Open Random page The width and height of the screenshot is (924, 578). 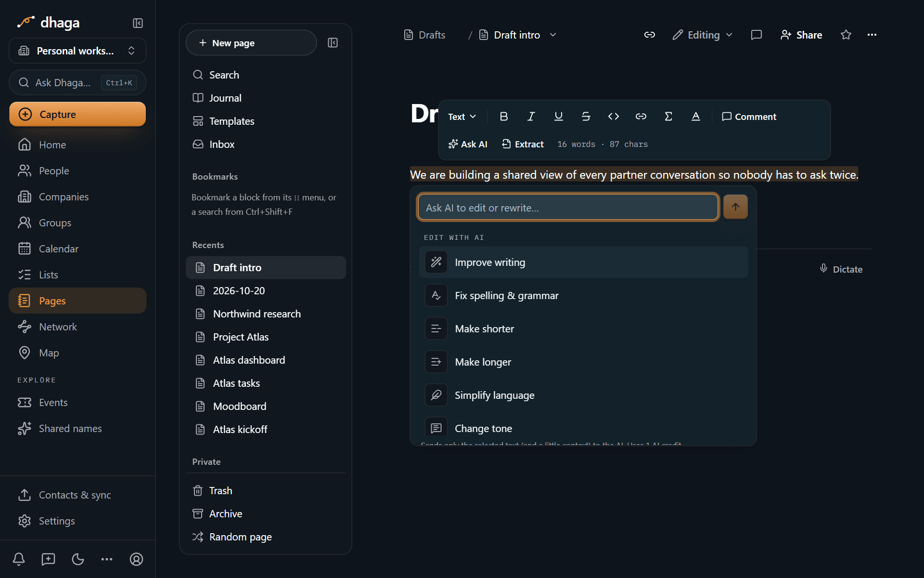(x=266, y=537)
